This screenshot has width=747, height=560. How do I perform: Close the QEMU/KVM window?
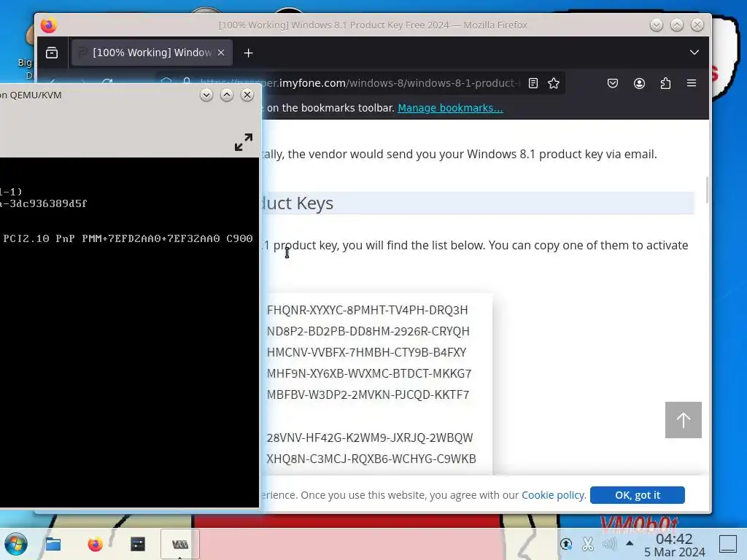click(x=247, y=96)
